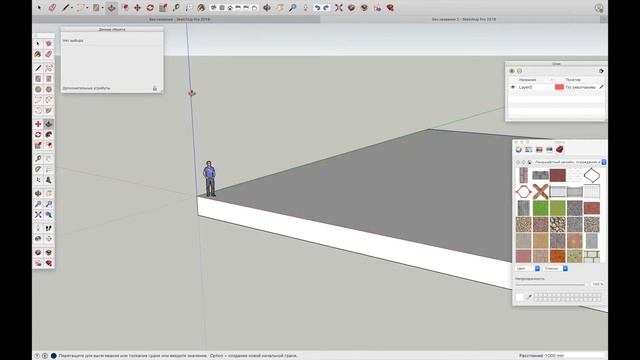This screenshot has width=640, height=360.
Task: Select Line tool in left tool palette
Action: pos(38,68)
